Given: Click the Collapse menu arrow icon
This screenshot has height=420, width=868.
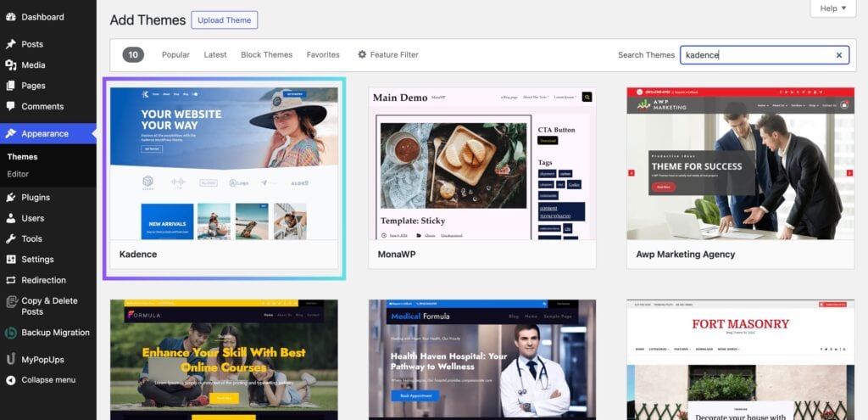Looking at the screenshot, I should pyautogui.click(x=10, y=380).
